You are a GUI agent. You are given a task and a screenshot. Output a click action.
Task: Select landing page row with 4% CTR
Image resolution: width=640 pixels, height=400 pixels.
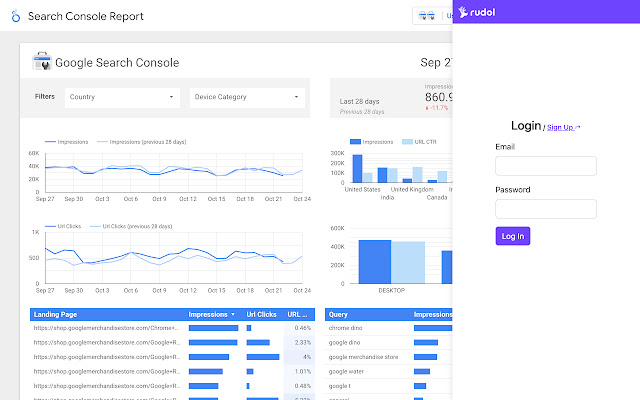click(172, 357)
